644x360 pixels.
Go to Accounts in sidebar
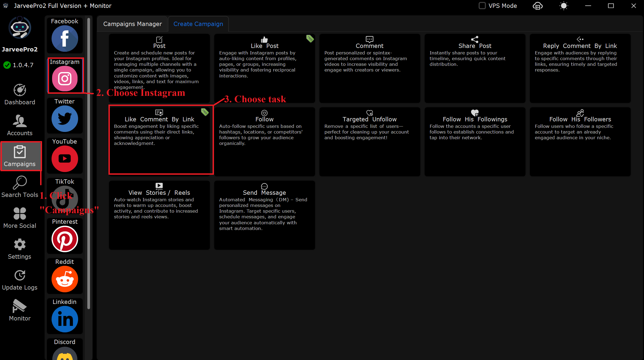[20, 125]
